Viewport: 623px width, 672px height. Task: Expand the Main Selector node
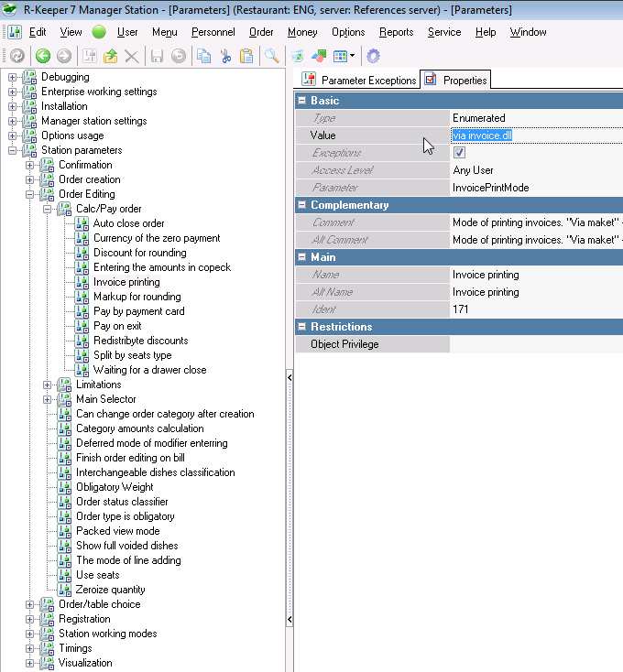(47, 399)
